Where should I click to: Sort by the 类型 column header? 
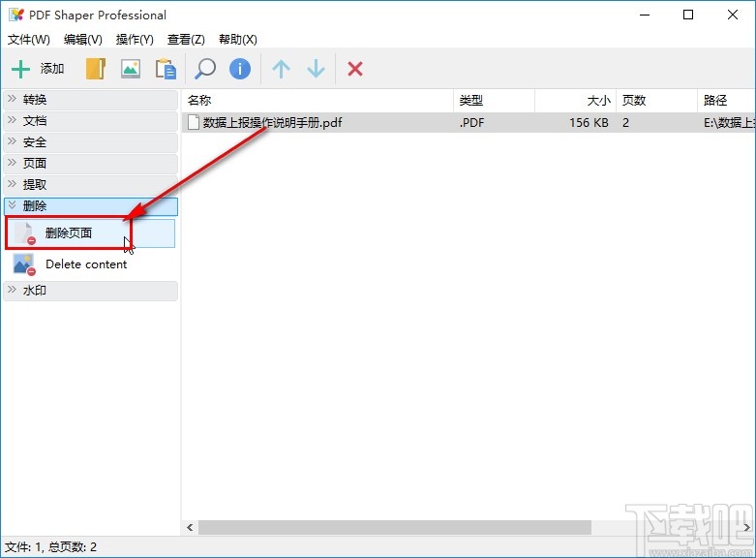pyautogui.click(x=495, y=101)
